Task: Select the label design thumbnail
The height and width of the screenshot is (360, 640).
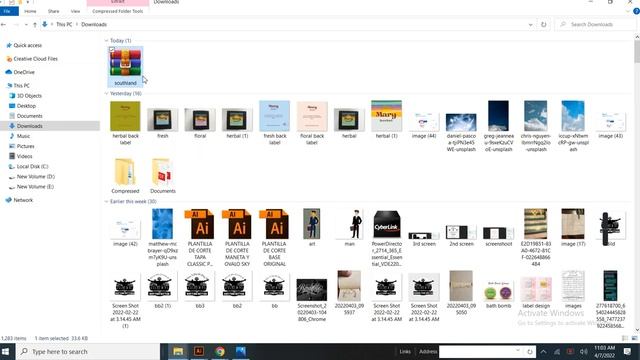Action: pyautogui.click(x=536, y=289)
